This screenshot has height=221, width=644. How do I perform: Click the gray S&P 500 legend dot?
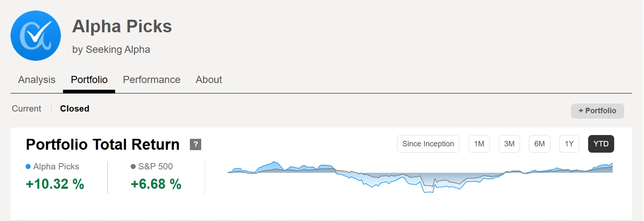pos(133,166)
